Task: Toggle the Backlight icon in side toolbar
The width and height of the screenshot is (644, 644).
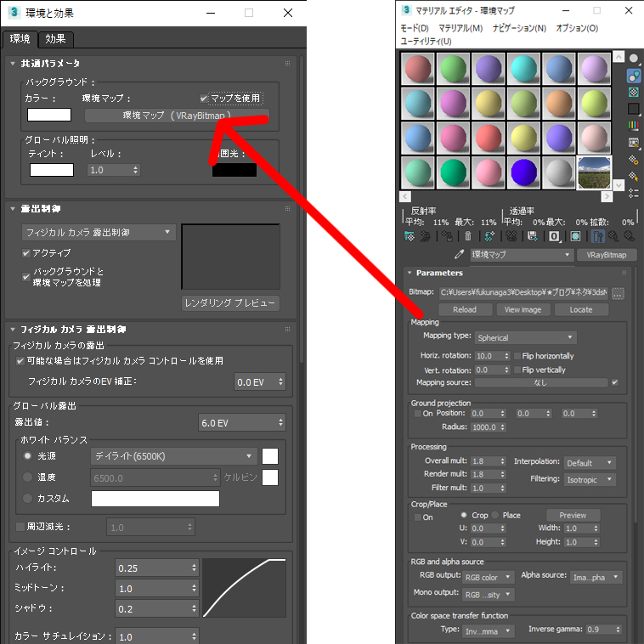Action: (x=634, y=76)
